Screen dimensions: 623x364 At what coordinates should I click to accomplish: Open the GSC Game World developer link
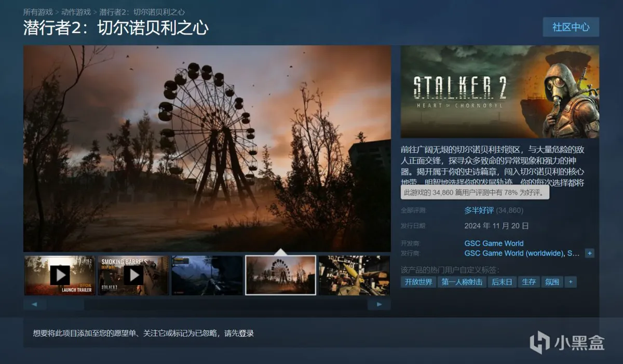(x=494, y=243)
